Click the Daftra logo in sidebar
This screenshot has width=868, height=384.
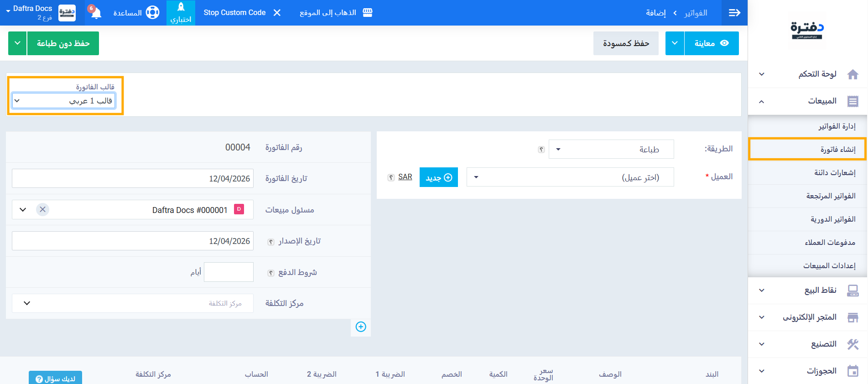point(807,31)
